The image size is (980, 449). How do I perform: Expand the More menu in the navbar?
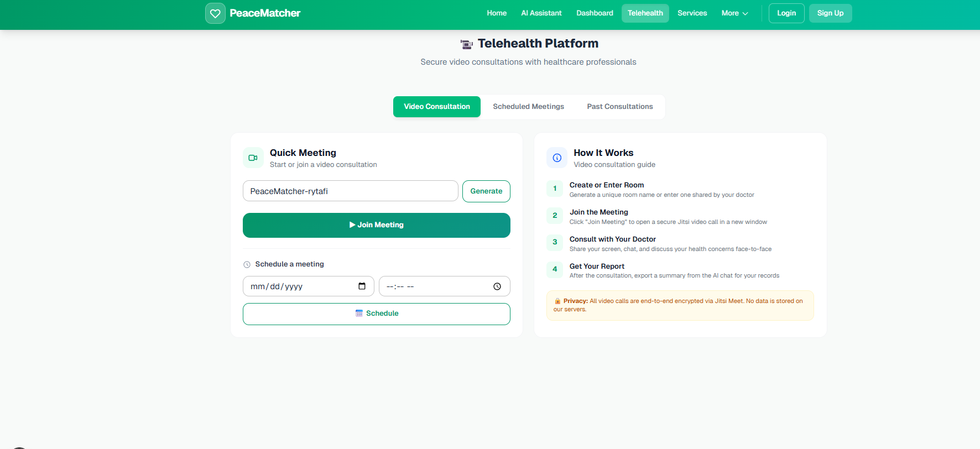tap(734, 13)
